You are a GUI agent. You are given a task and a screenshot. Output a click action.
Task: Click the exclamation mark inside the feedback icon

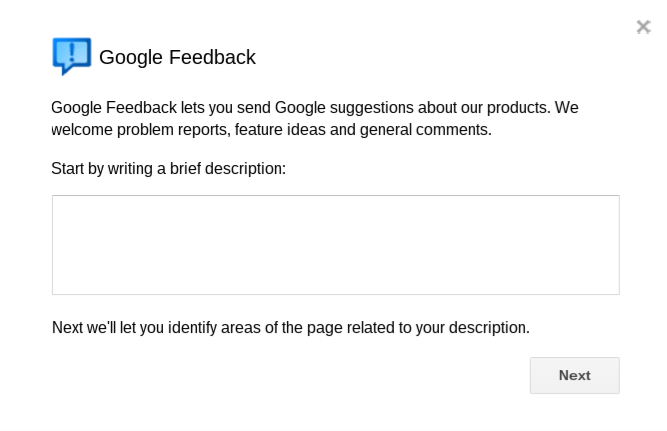click(x=71, y=51)
